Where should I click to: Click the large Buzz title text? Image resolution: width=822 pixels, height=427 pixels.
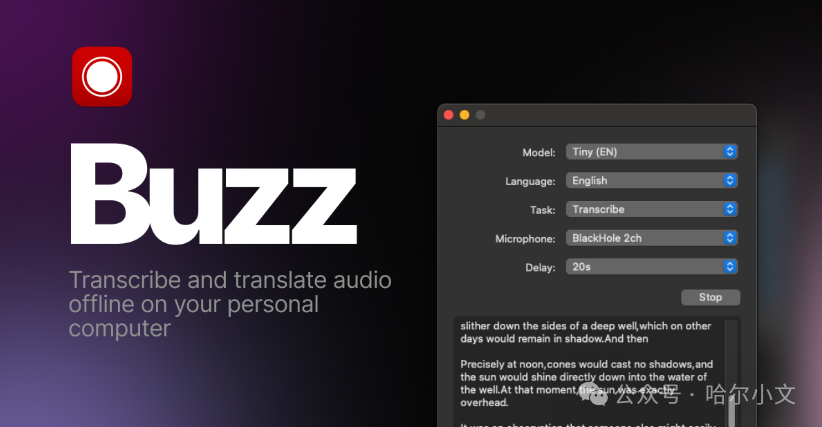point(214,194)
